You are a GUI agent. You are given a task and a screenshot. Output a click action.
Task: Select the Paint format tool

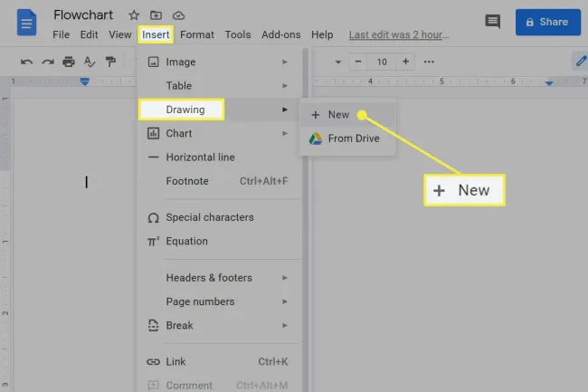point(110,62)
